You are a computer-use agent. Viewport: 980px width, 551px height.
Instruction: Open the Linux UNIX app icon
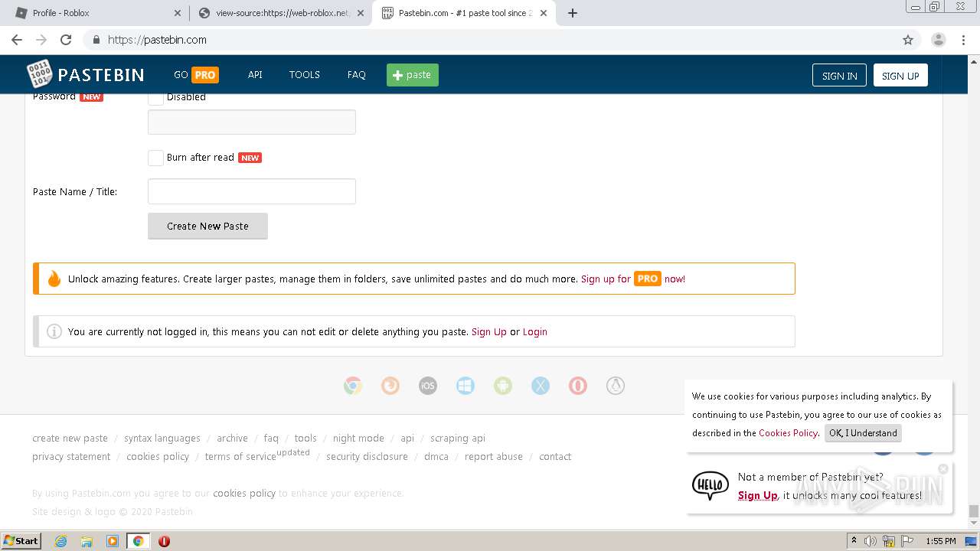point(616,386)
